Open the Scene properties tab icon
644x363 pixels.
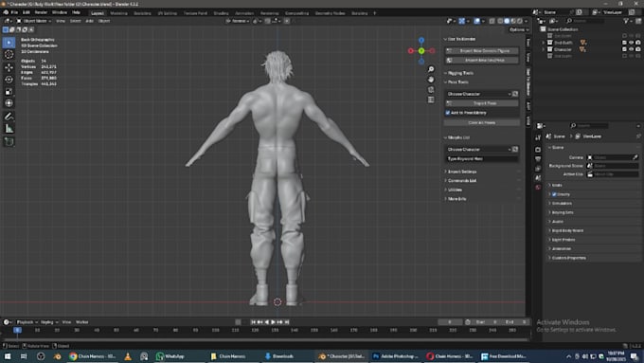click(538, 177)
